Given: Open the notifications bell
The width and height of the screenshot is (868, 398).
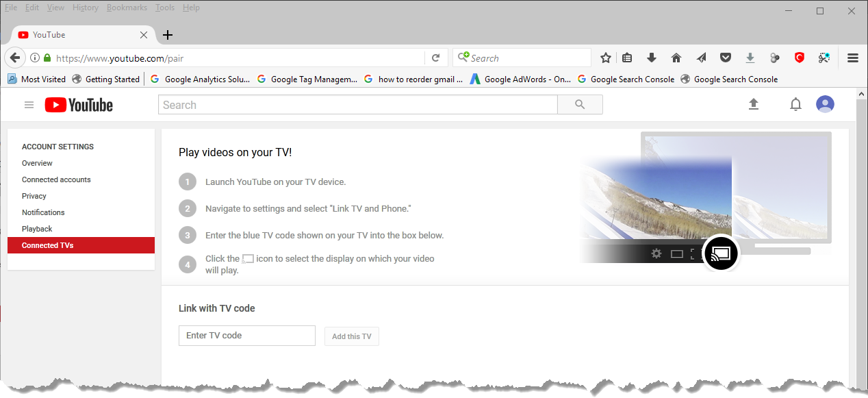Looking at the screenshot, I should [x=795, y=105].
